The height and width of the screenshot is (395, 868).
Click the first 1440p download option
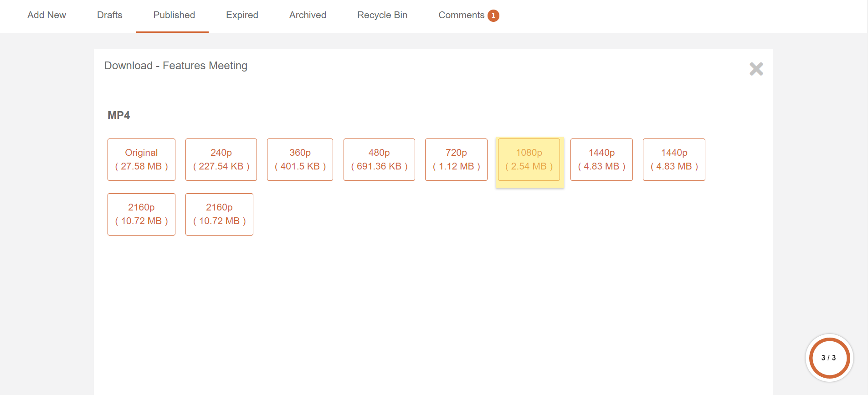pos(601,159)
